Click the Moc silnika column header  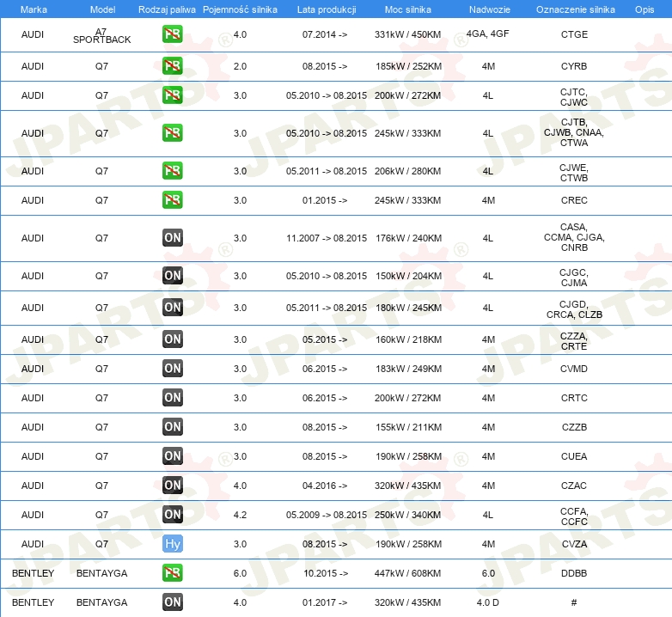pyautogui.click(x=407, y=9)
